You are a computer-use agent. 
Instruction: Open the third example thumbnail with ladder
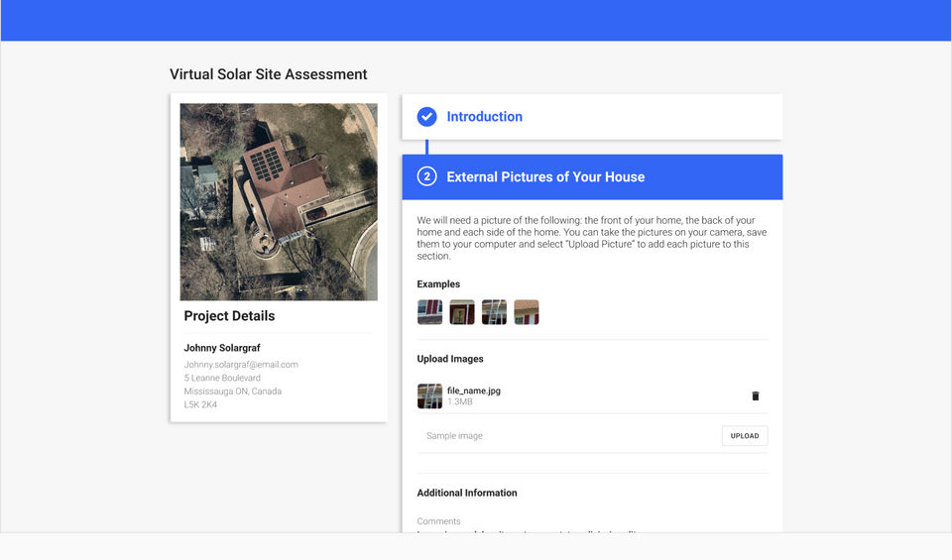point(494,312)
